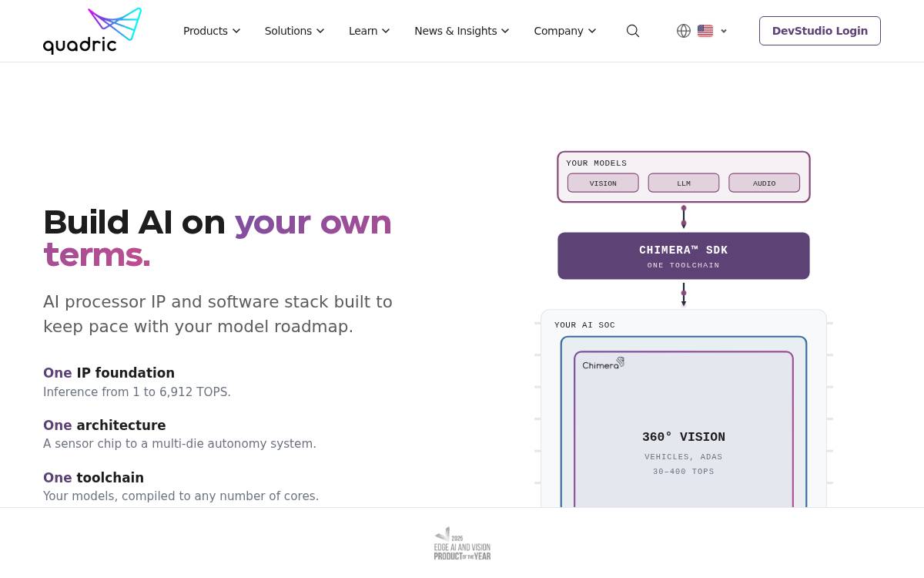The image size is (924, 578).
Task: Click the One toolchain heading
Action: click(x=94, y=478)
